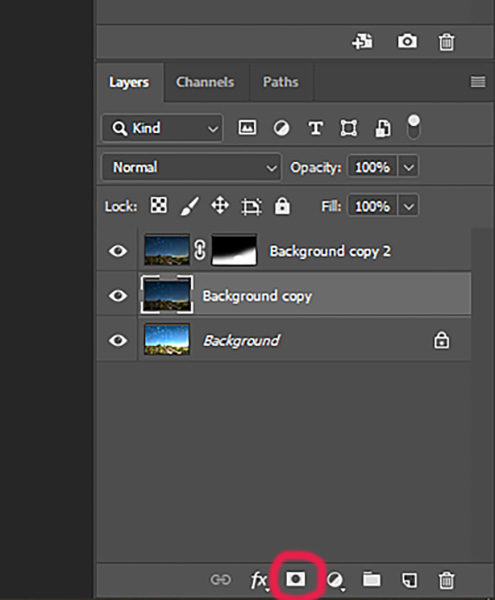Create new fill or adjustment layer
This screenshot has height=600, width=495.
click(x=335, y=580)
